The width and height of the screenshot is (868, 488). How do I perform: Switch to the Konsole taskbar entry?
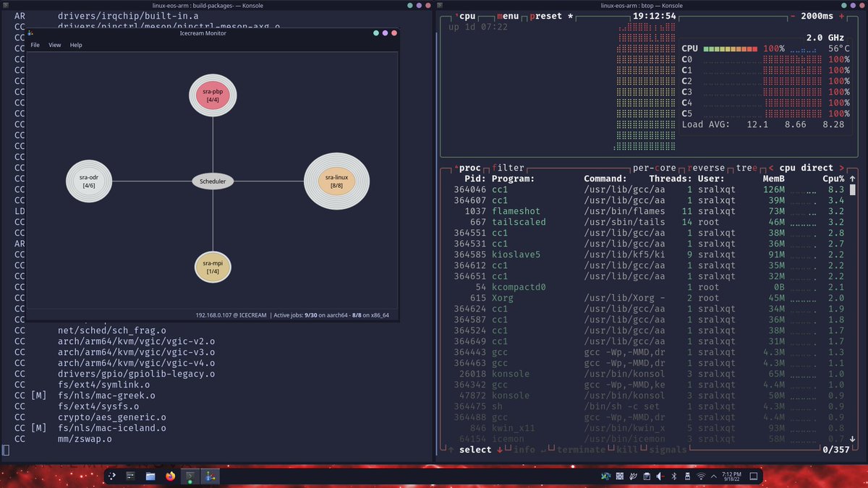click(x=190, y=476)
